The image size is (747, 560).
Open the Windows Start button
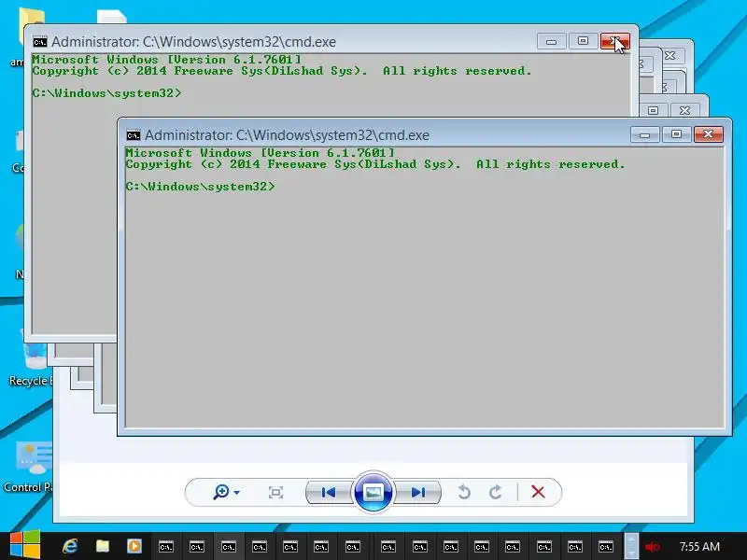(25, 546)
